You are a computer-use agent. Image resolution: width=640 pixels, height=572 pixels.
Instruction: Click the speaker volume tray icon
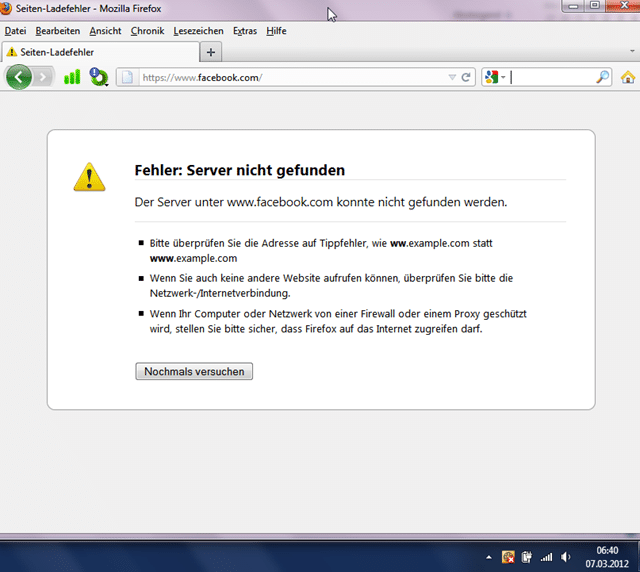tap(565, 557)
